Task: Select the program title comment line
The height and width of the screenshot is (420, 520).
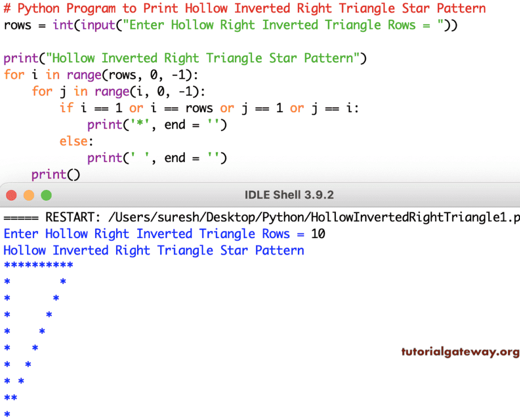Action: click(x=244, y=8)
